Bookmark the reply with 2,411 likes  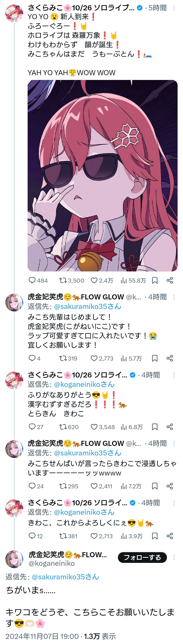(155, 486)
